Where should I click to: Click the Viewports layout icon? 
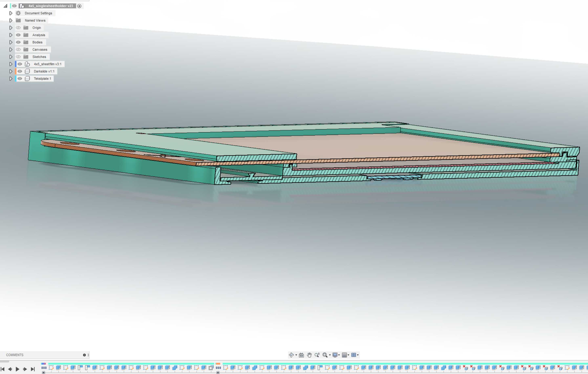coord(354,355)
